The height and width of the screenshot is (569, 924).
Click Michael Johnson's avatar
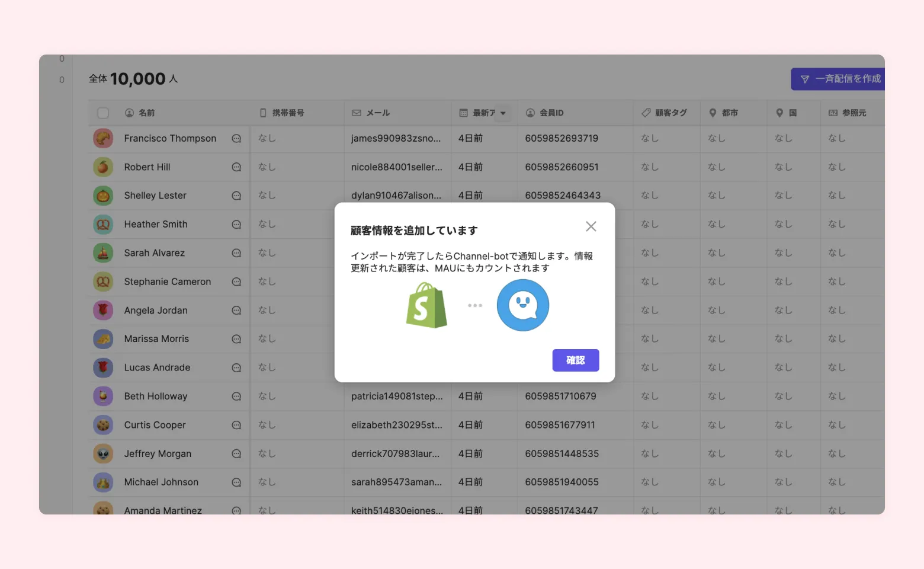tap(103, 482)
